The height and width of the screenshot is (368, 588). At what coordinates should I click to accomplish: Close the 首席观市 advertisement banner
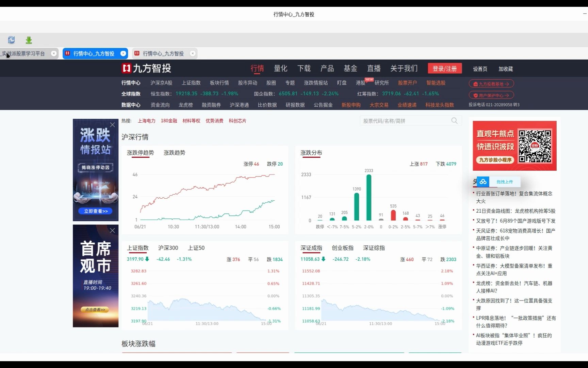(112, 230)
